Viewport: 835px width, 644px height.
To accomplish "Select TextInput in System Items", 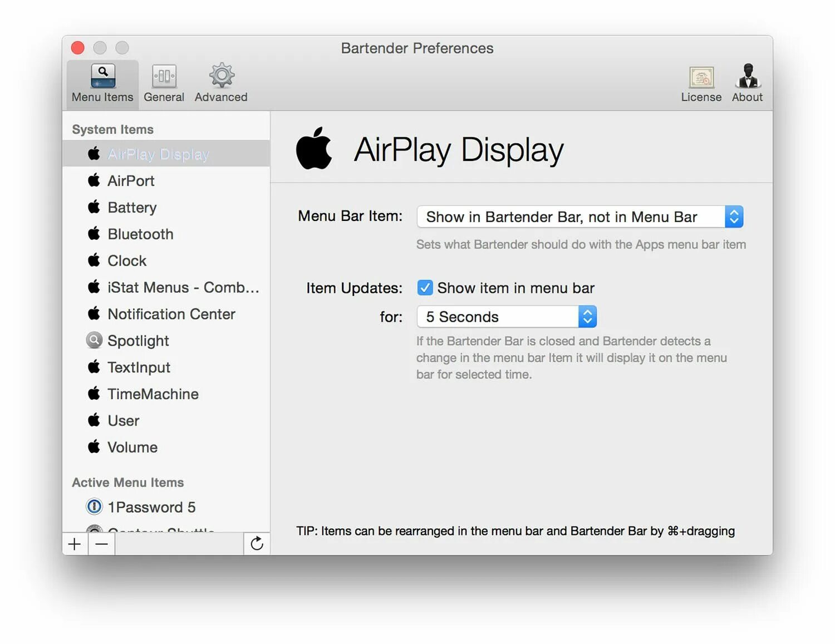I will [x=166, y=367].
